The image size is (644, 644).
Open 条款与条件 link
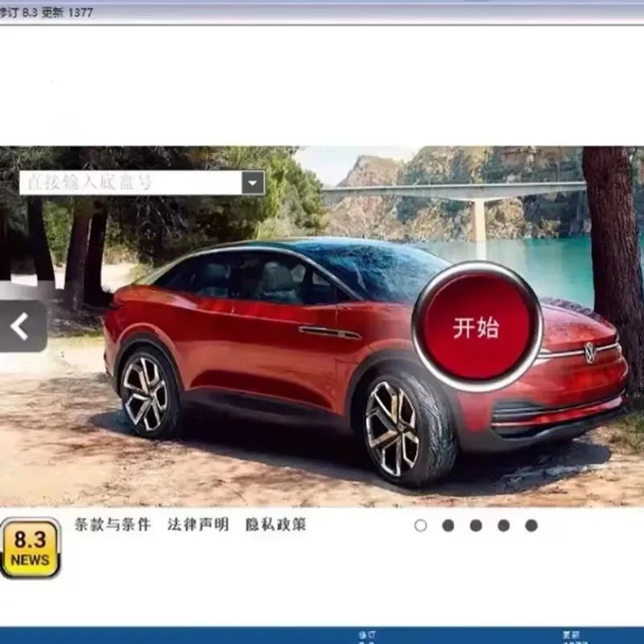113,525
